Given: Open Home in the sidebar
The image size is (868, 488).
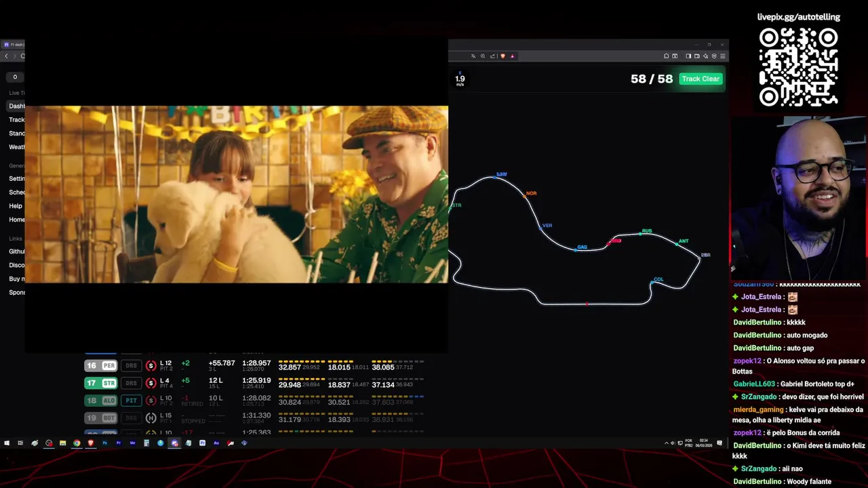Looking at the screenshot, I should [16, 220].
